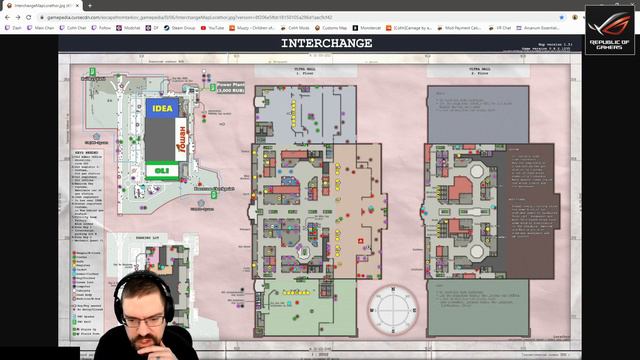
Task: Click the green OLI store on map
Action: pos(162,171)
